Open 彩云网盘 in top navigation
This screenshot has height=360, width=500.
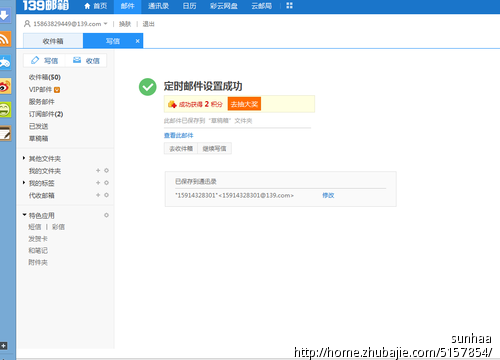click(x=224, y=6)
